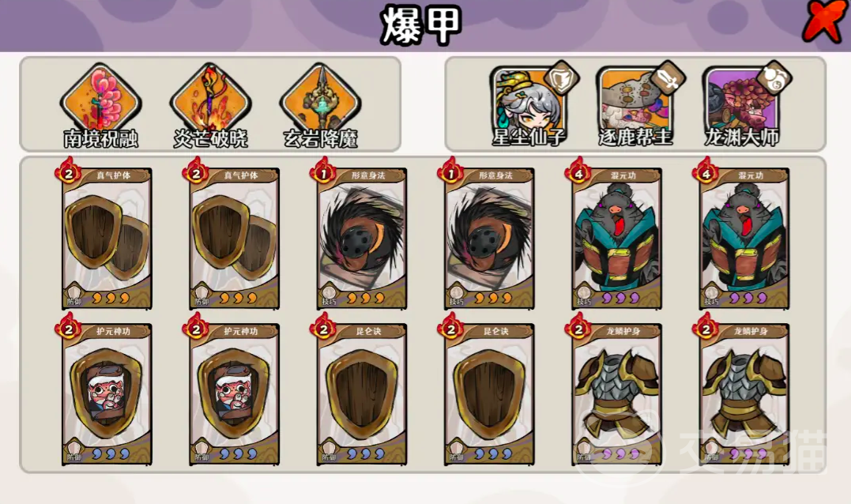Pick the first 混元功 rat card
Viewport: 851px width, 504px height.
pyautogui.click(x=616, y=238)
